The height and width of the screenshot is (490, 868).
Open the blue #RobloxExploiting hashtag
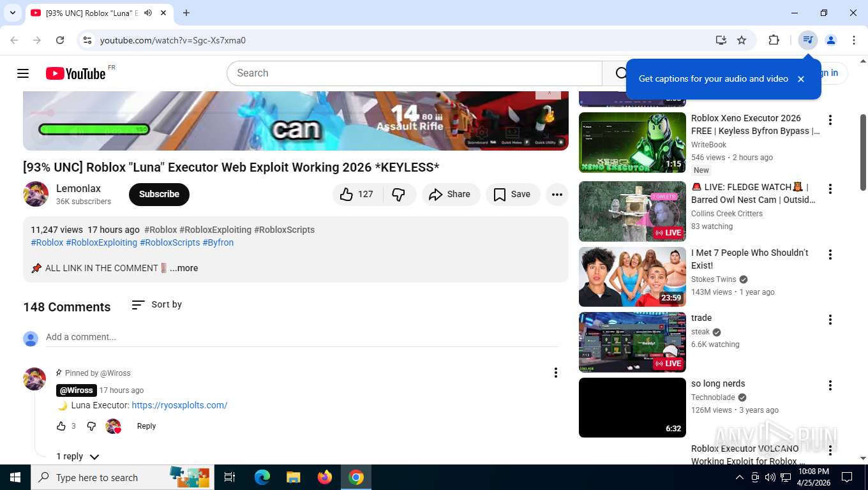[101, 242]
